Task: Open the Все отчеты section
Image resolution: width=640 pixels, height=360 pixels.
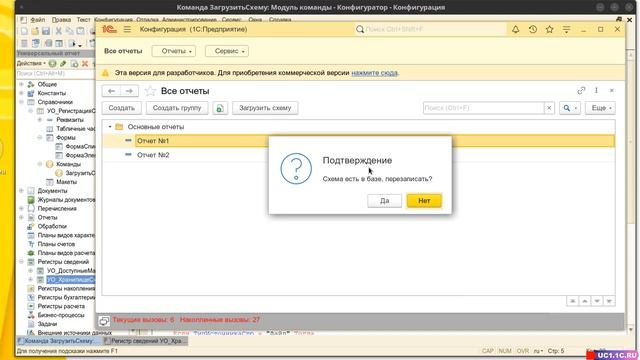Action: [x=123, y=51]
